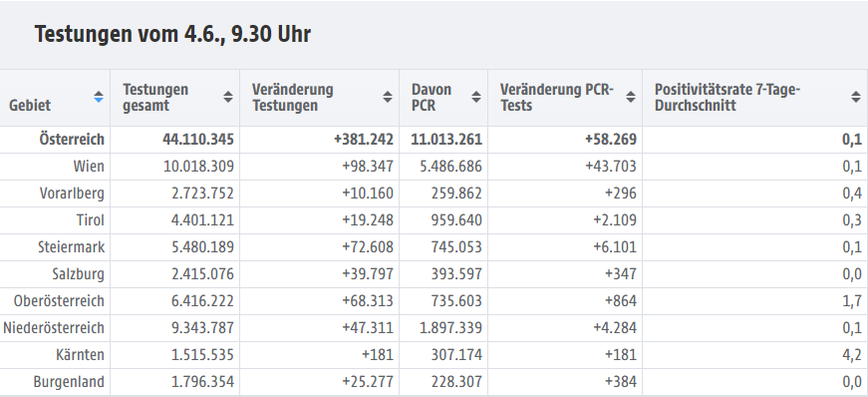Click Wien total tests 10.018.309 cell

click(x=198, y=167)
